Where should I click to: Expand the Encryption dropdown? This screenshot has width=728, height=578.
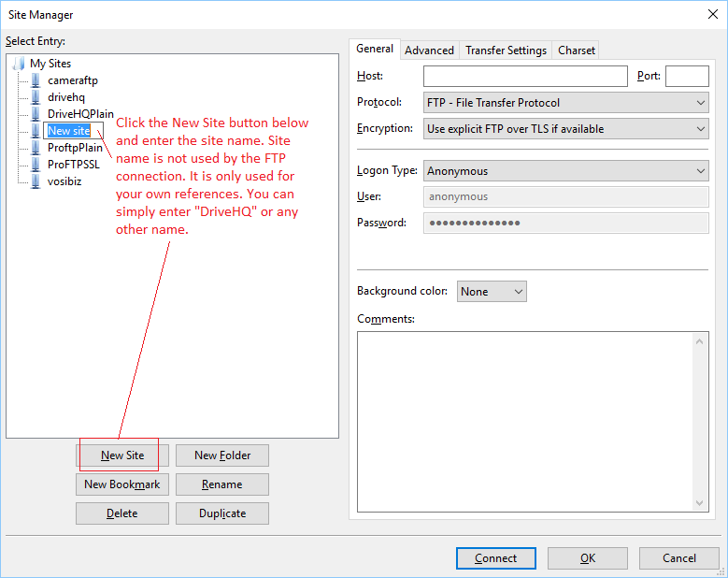[x=565, y=129]
